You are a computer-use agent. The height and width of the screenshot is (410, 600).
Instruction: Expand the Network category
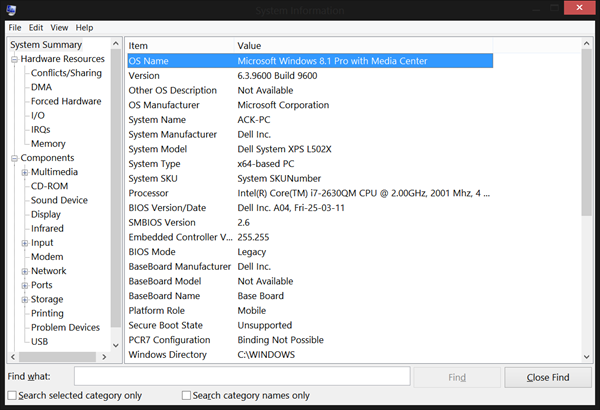[x=24, y=271]
